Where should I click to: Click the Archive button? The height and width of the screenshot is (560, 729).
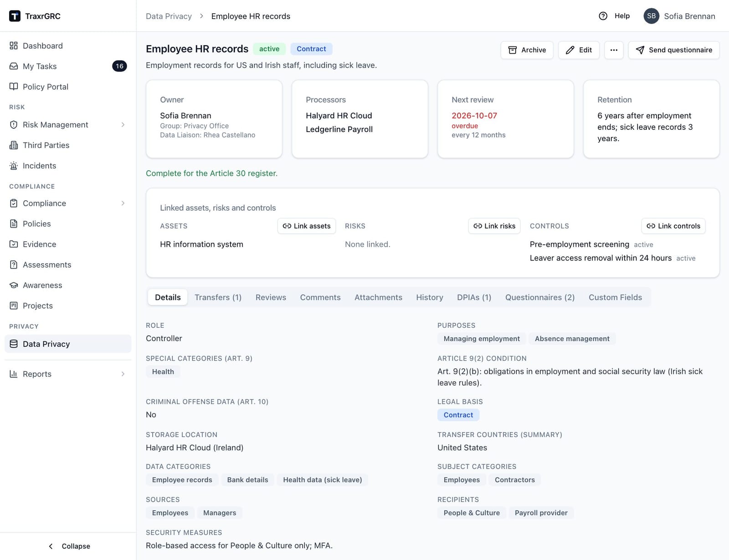527,50
